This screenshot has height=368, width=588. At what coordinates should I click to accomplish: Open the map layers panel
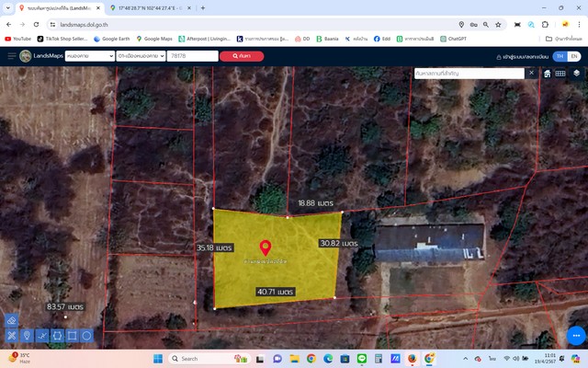point(576,73)
